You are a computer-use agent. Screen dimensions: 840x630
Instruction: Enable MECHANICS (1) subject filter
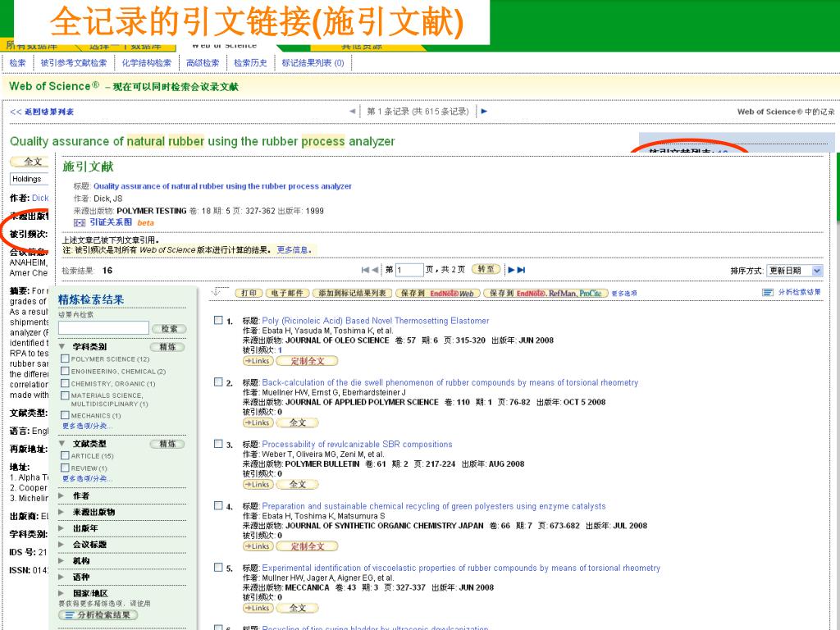point(65,415)
